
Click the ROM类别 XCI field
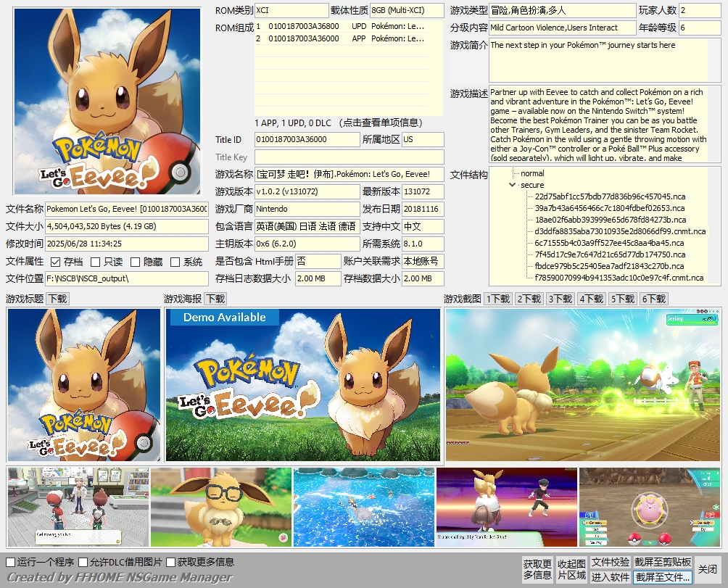pos(291,10)
